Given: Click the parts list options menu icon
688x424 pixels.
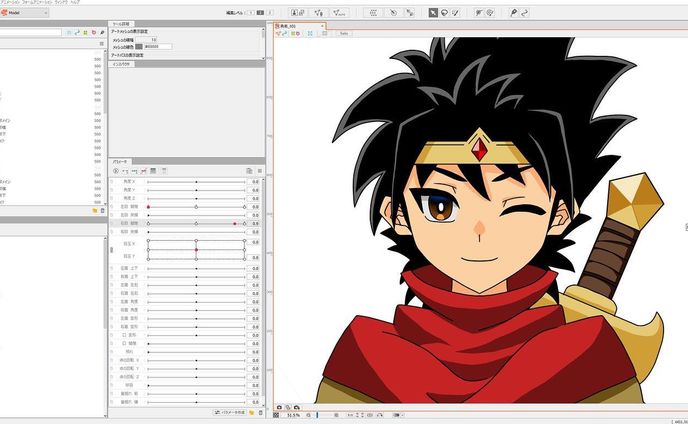Looking at the screenshot, I should (102, 44).
